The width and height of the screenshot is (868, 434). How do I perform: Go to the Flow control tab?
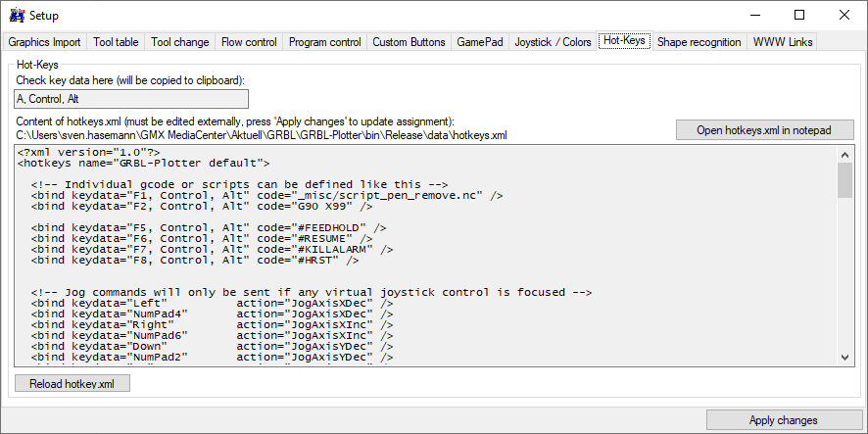pos(249,42)
